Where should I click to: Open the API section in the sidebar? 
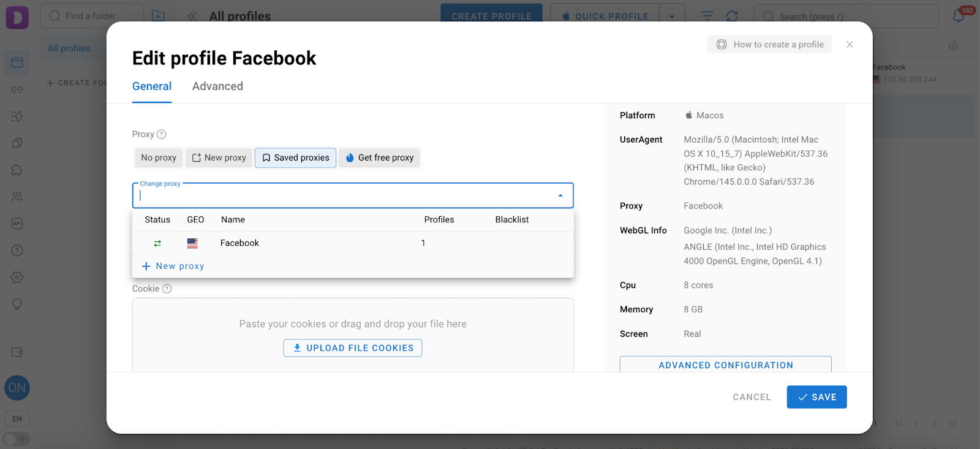click(17, 224)
